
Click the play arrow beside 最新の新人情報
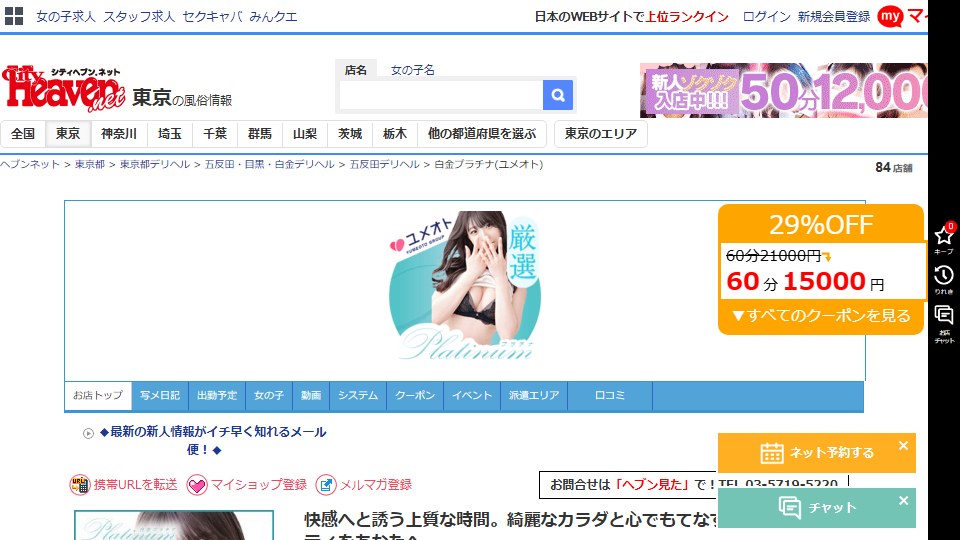click(88, 433)
